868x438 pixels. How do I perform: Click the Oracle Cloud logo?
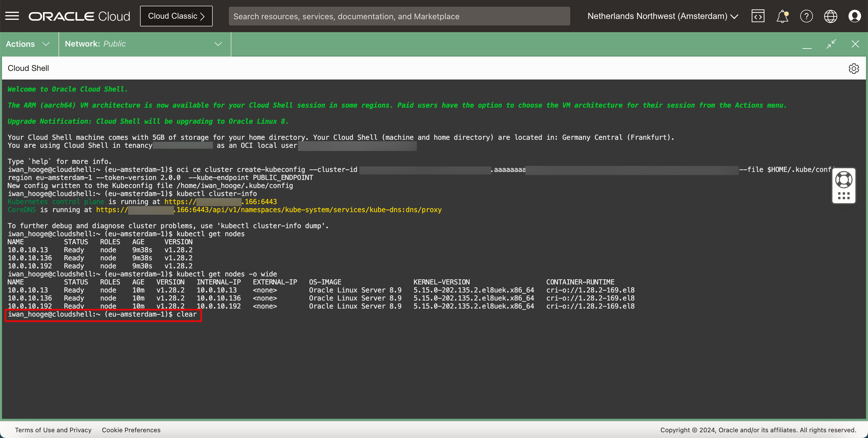79,16
